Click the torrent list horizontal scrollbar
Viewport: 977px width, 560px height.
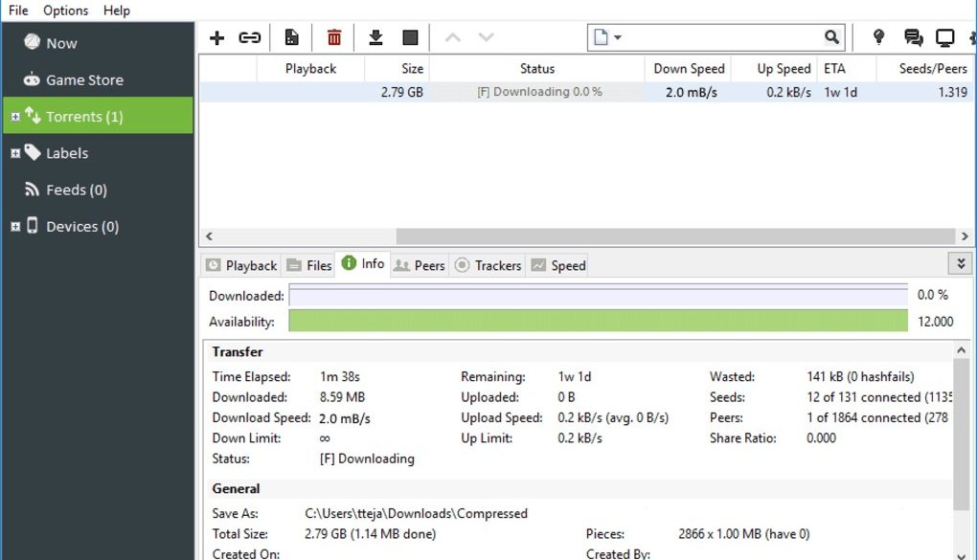[x=670, y=235]
